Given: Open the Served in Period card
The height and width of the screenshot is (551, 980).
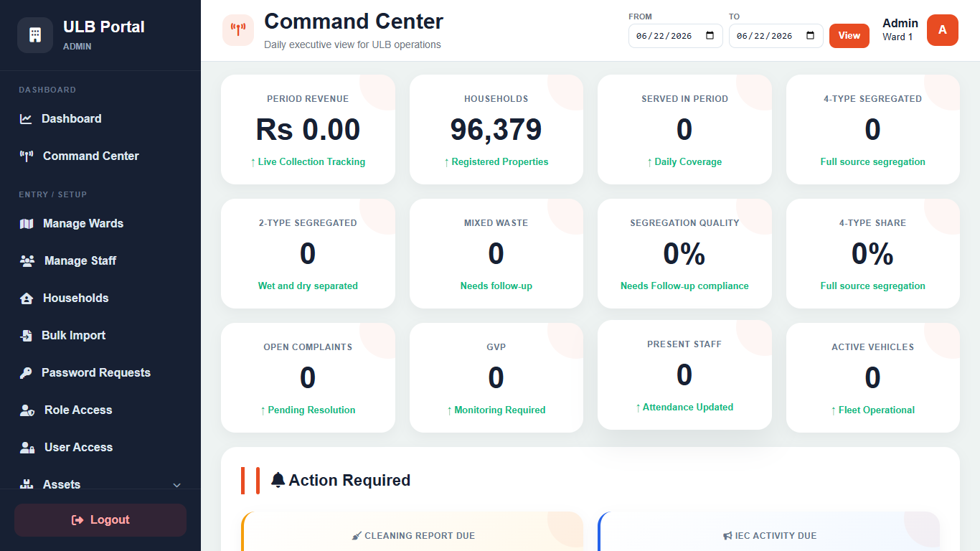Looking at the screenshot, I should tap(684, 129).
